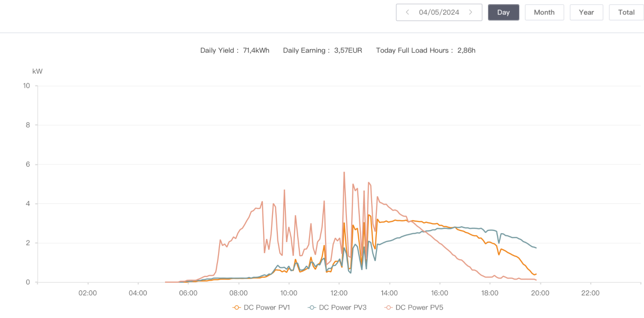Click the 20:00 time axis label

pyautogui.click(x=540, y=293)
